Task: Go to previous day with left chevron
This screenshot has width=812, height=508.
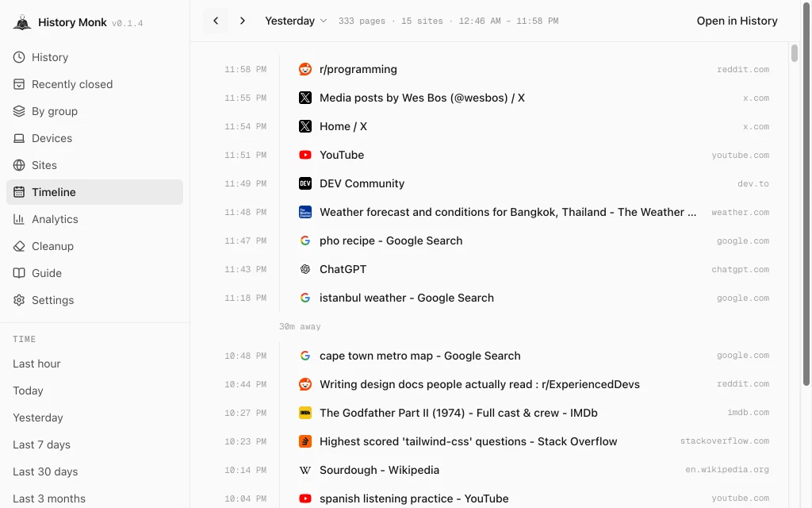Action: (x=216, y=21)
